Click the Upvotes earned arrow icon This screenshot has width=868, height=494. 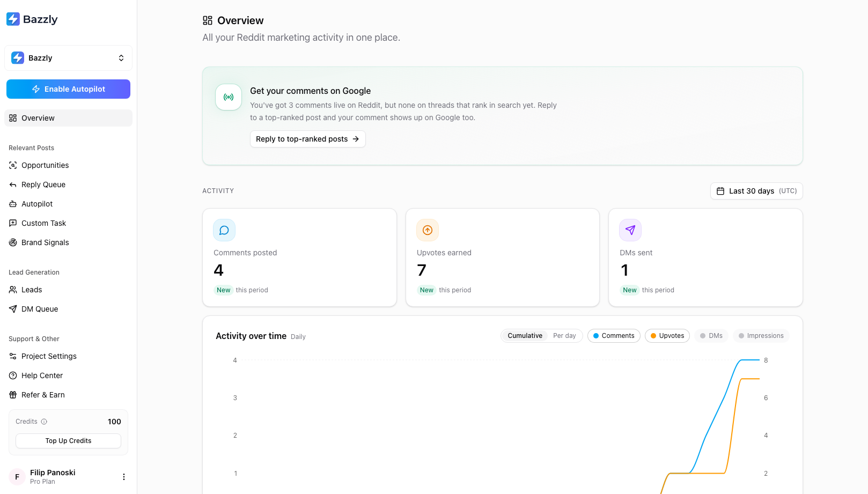pyautogui.click(x=428, y=230)
